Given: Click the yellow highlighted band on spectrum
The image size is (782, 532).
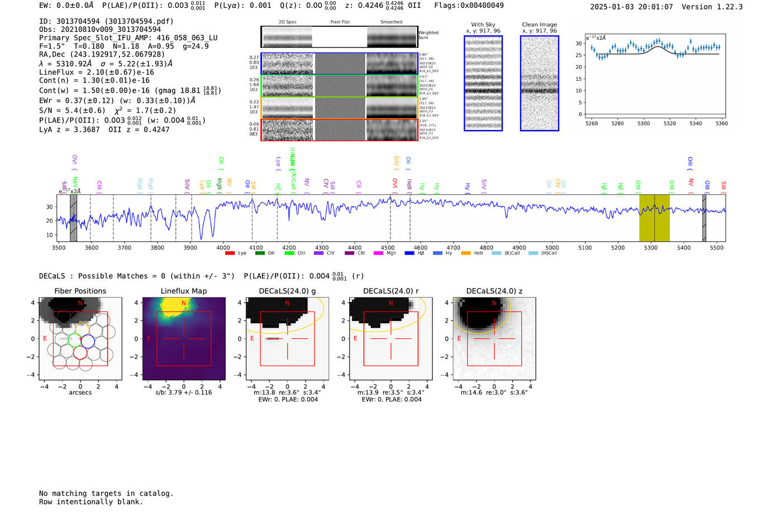Looking at the screenshot, I should click(x=654, y=218).
